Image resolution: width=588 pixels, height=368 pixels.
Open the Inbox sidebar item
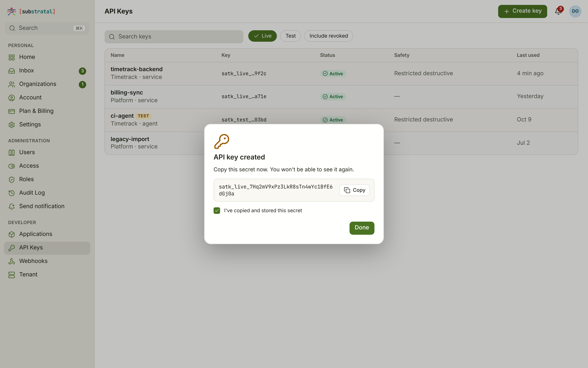pos(47,71)
